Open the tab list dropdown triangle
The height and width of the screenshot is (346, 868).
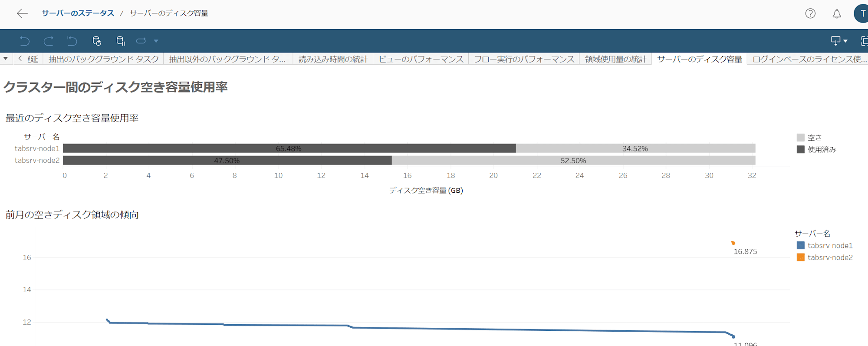6,59
